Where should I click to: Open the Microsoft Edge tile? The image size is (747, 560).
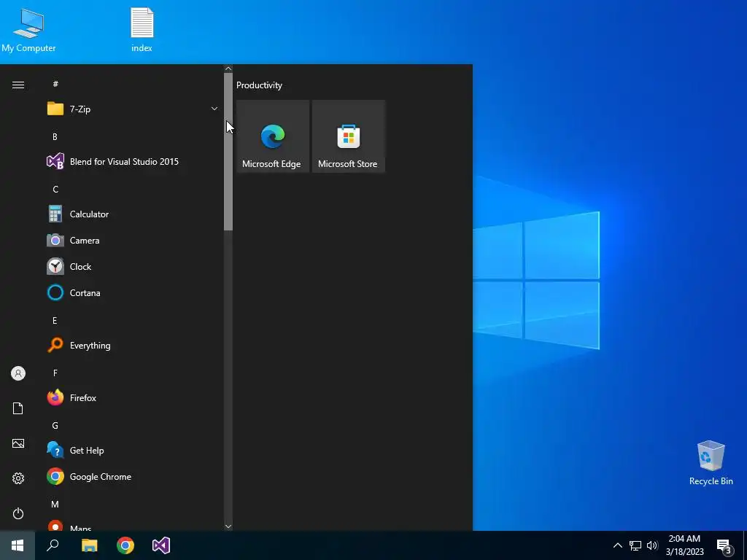(x=273, y=136)
